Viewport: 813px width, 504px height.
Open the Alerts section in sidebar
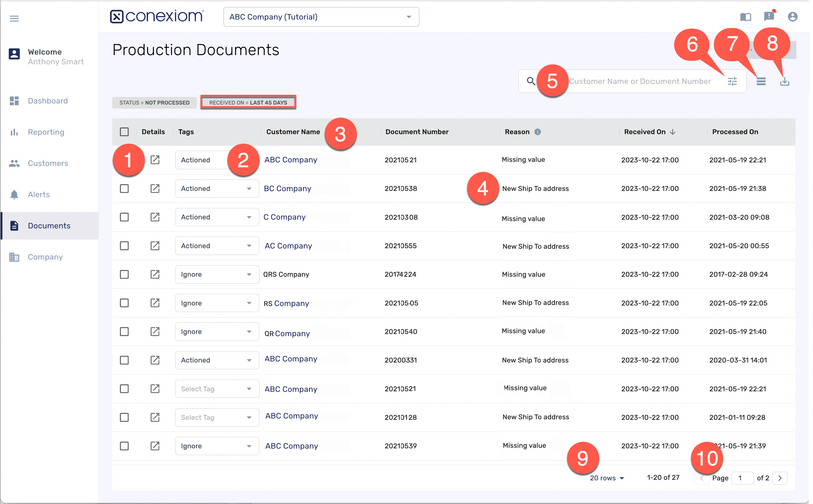point(38,194)
